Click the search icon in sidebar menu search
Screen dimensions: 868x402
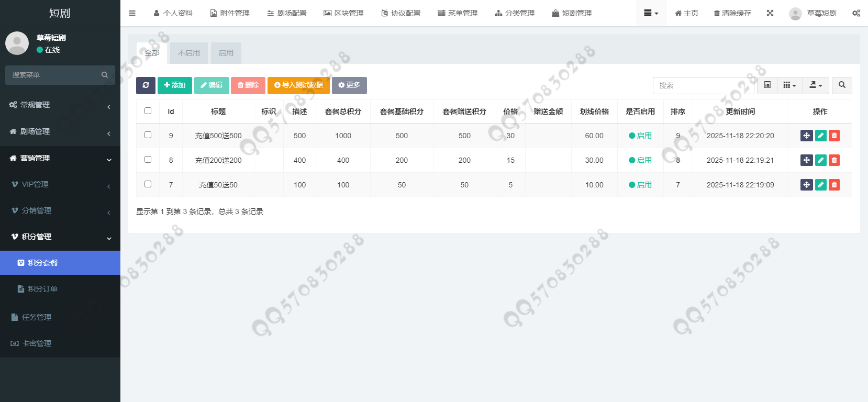click(x=105, y=75)
